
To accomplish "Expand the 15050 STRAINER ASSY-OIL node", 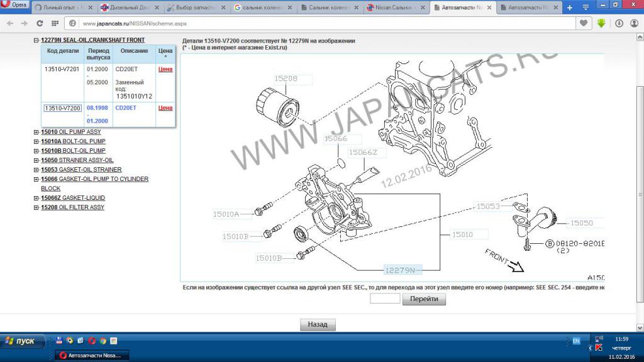I will coord(36,160).
